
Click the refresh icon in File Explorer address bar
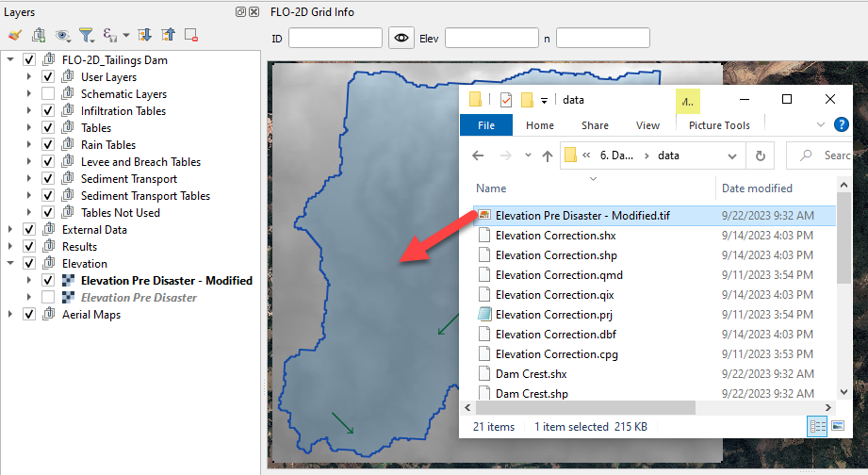pos(760,156)
